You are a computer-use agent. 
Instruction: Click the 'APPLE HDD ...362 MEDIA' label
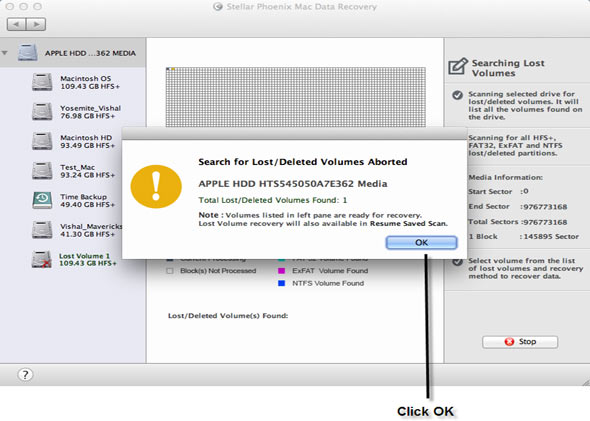90,53
